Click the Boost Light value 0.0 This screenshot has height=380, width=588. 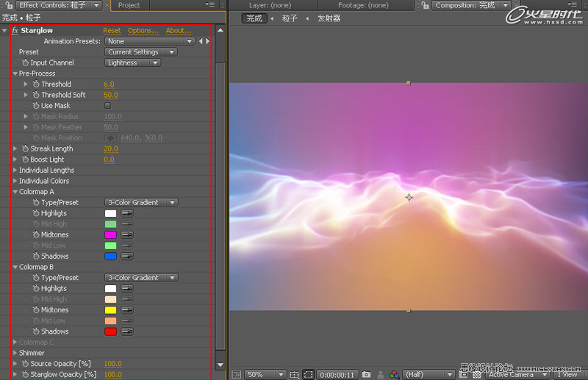(x=109, y=159)
